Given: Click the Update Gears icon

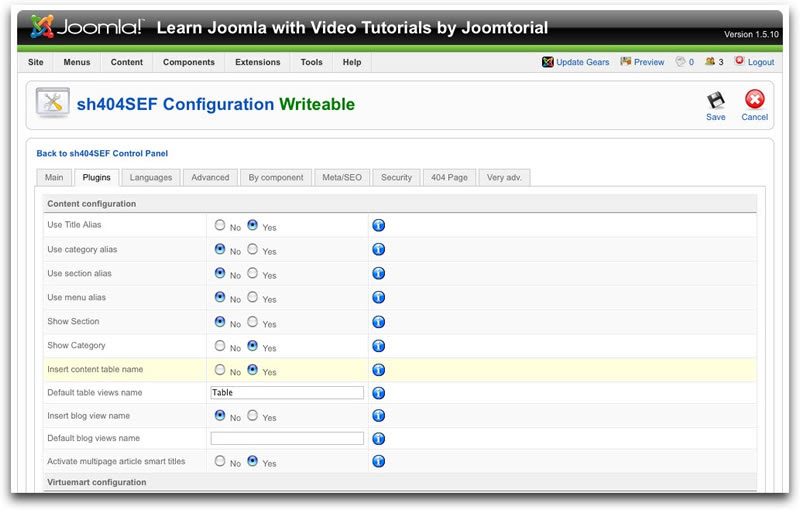Looking at the screenshot, I should point(547,62).
